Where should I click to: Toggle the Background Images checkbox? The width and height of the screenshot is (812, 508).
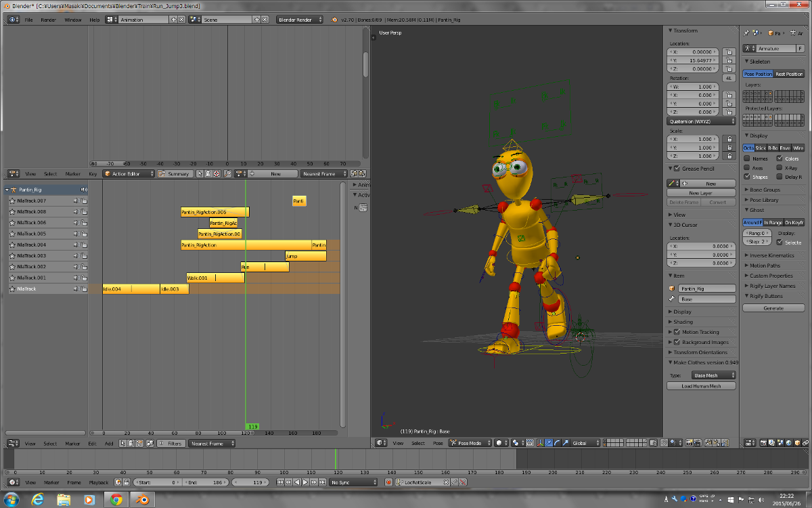677,342
